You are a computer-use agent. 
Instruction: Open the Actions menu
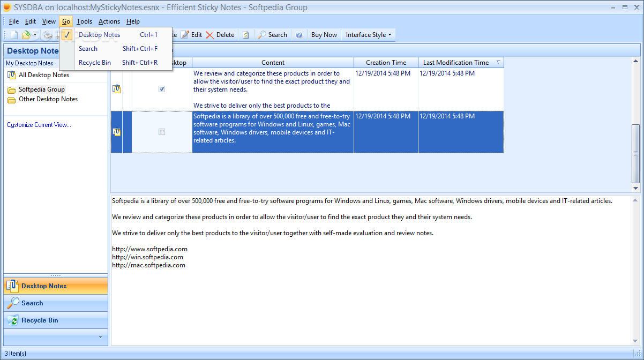pyautogui.click(x=109, y=21)
